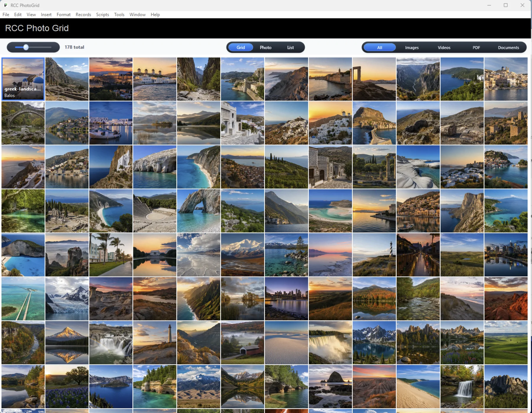Image resolution: width=532 pixels, height=413 pixels.
Task: Open the salt flats with cloud reflection photo
Action: pos(199,255)
